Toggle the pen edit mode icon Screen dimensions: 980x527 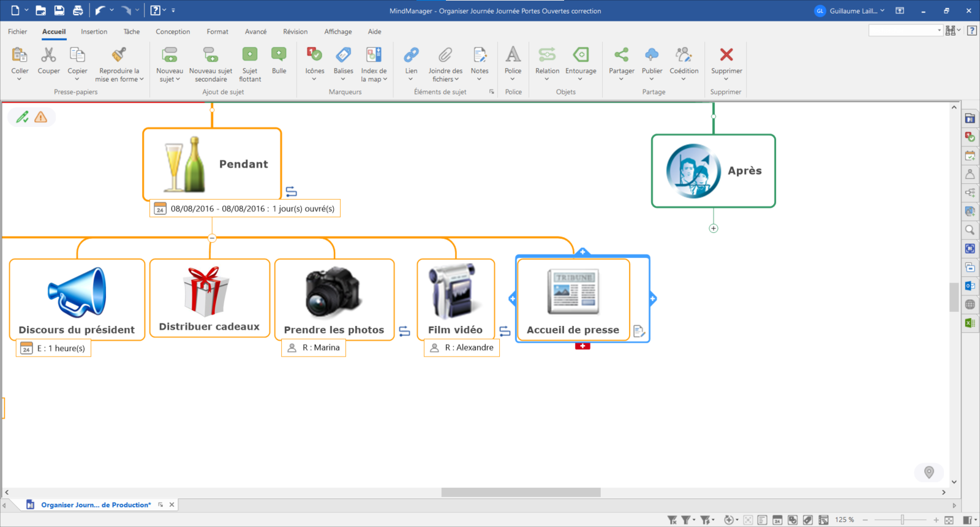coord(23,117)
